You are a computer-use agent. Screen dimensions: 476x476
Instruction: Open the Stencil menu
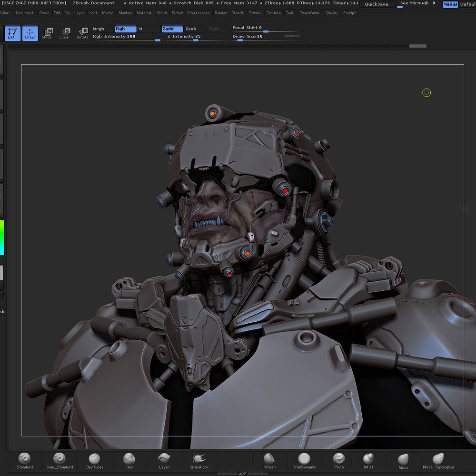pyautogui.click(x=237, y=13)
